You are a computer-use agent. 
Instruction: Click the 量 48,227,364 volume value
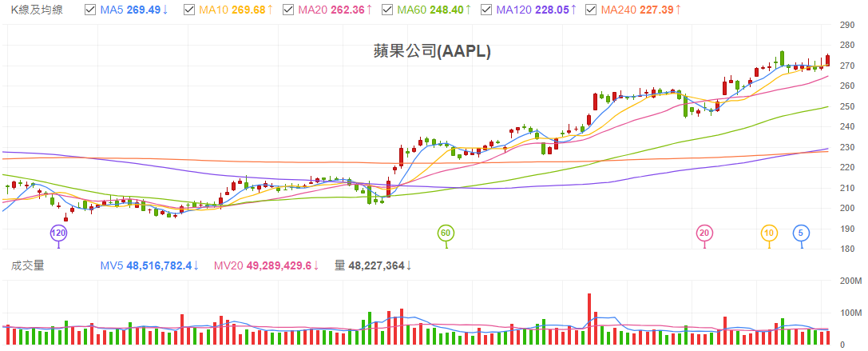point(373,265)
